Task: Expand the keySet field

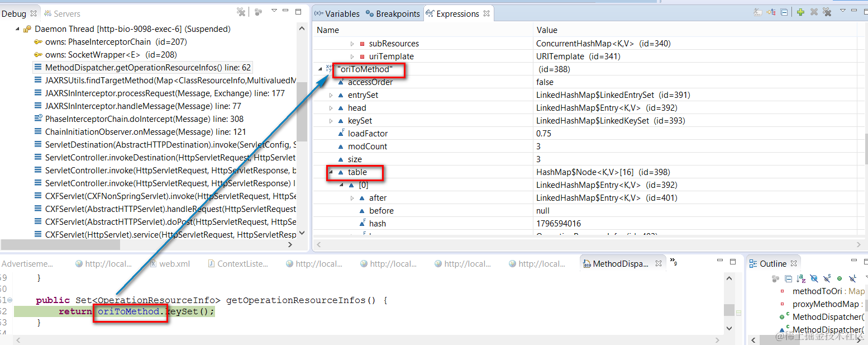Action: coord(331,120)
